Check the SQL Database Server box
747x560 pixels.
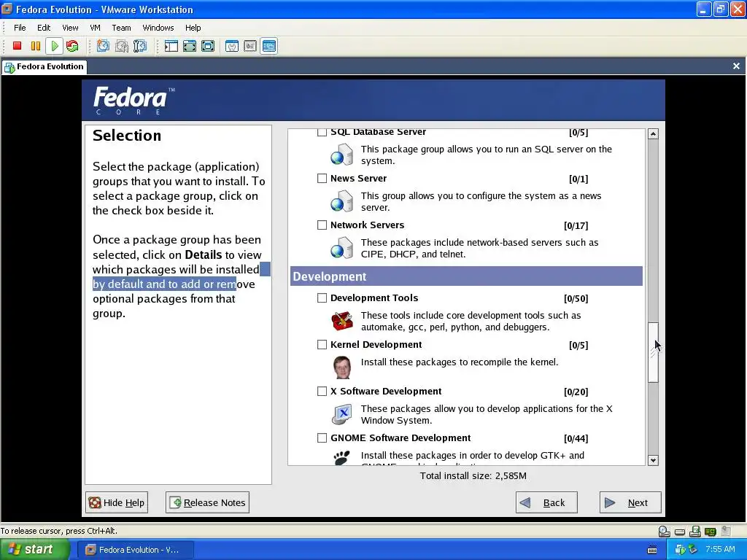coord(322,132)
